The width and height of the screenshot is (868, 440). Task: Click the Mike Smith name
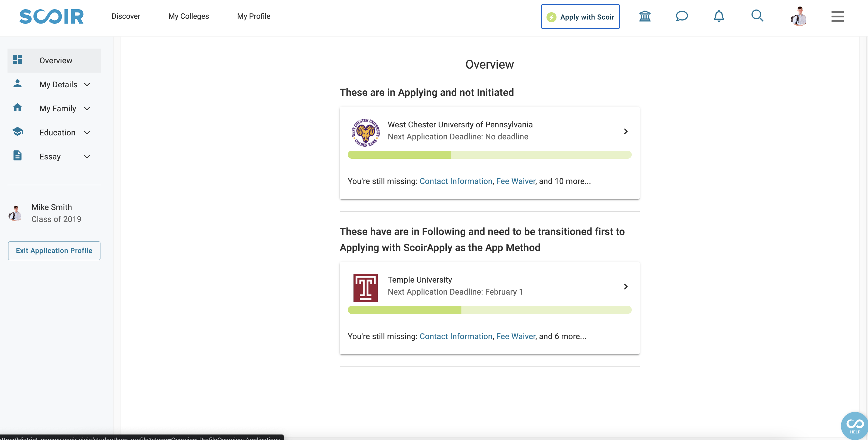[51, 207]
